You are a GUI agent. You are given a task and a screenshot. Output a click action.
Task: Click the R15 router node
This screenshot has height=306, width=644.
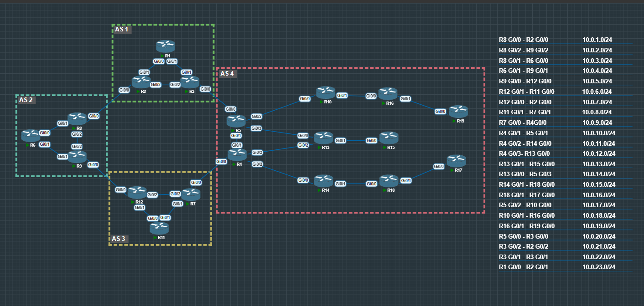[x=389, y=138]
